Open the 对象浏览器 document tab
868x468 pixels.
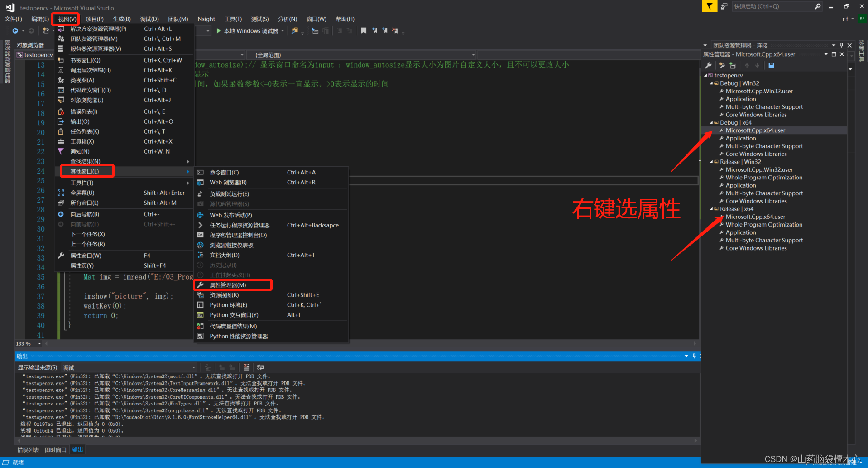pyautogui.click(x=30, y=45)
